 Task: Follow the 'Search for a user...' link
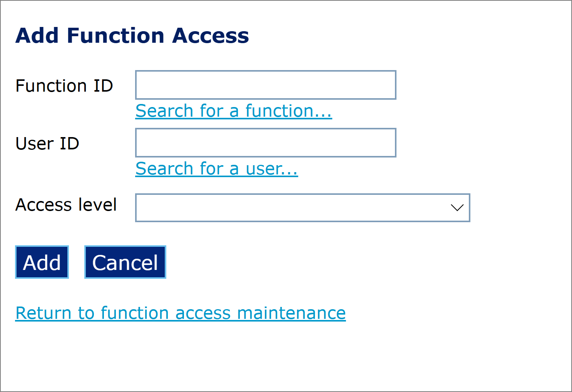[216, 169]
